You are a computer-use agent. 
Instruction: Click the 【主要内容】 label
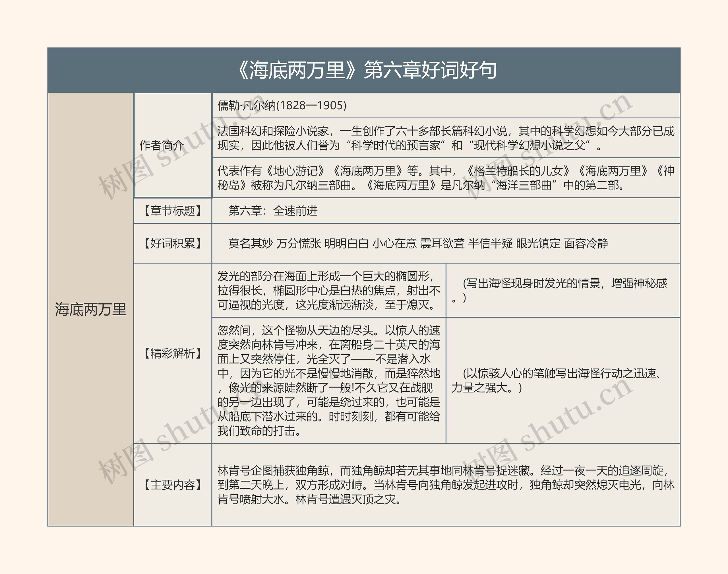point(173,485)
